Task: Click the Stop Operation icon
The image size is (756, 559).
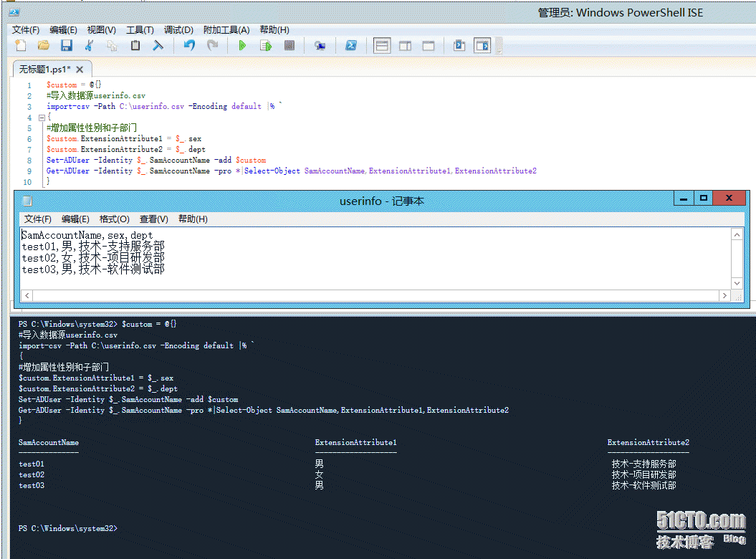Action: [x=290, y=45]
